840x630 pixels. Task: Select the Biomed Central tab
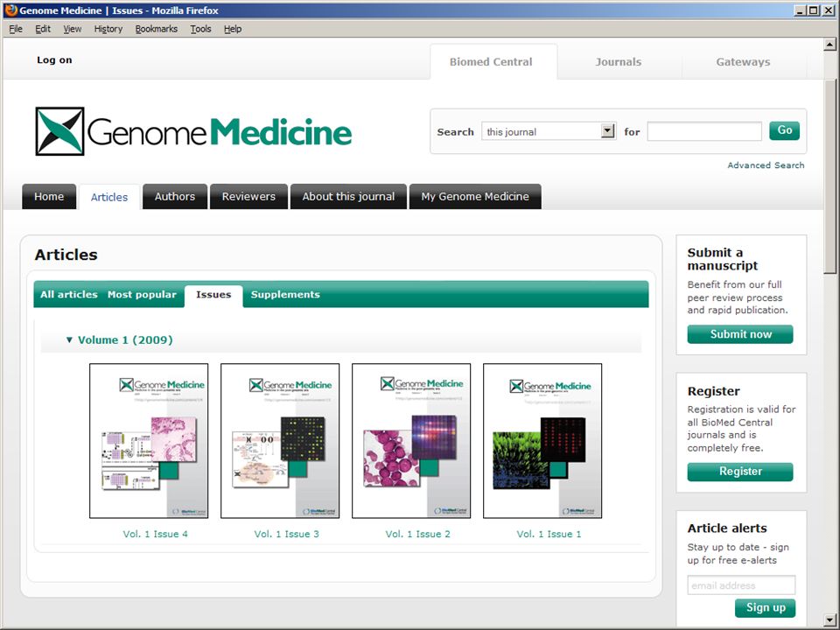click(493, 61)
